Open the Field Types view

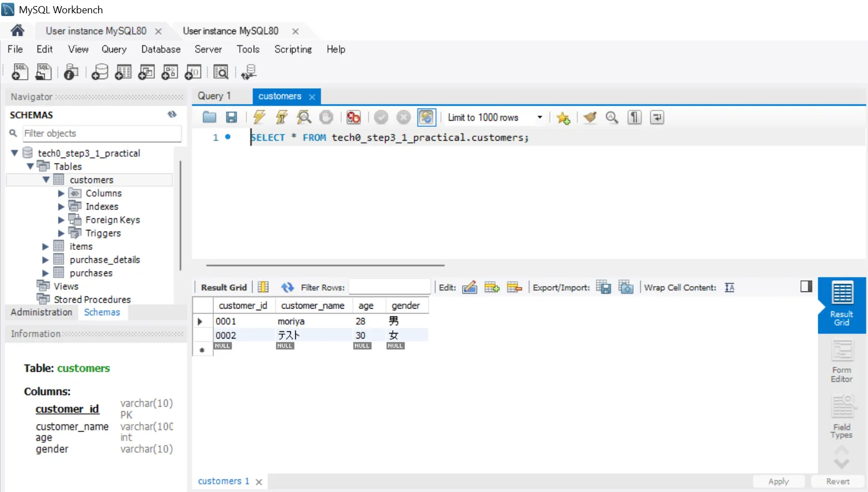(x=842, y=417)
